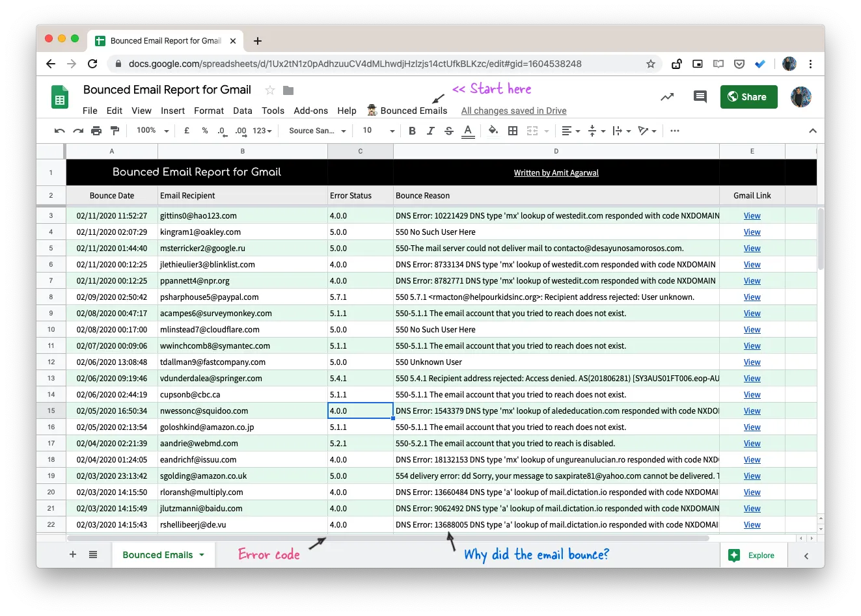Open the zoom level dropdown

[x=152, y=131]
